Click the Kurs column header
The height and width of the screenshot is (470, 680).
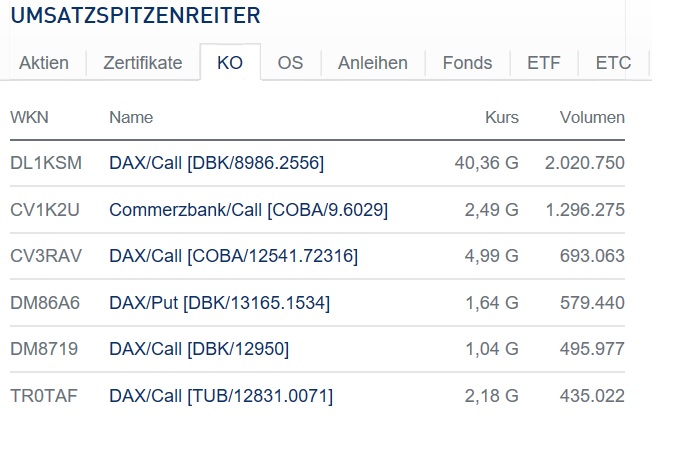click(x=502, y=117)
